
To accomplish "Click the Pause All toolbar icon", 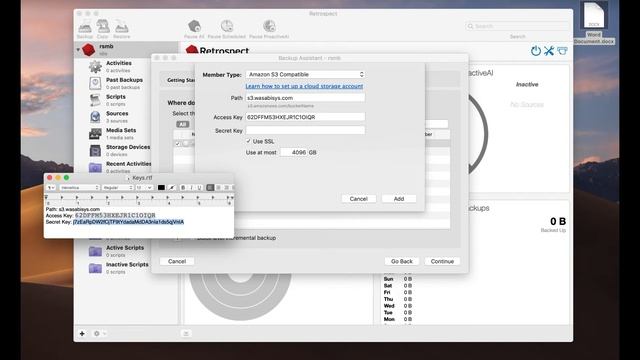I will [194, 26].
